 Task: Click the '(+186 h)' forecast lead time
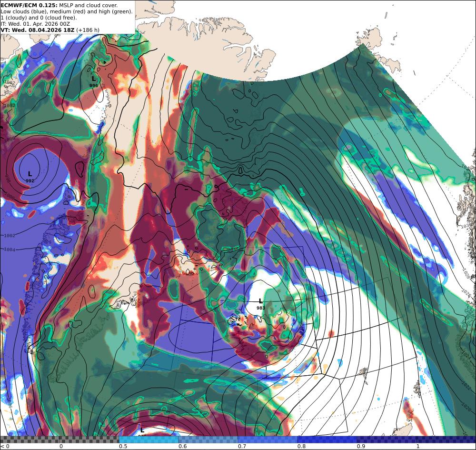tap(88, 30)
